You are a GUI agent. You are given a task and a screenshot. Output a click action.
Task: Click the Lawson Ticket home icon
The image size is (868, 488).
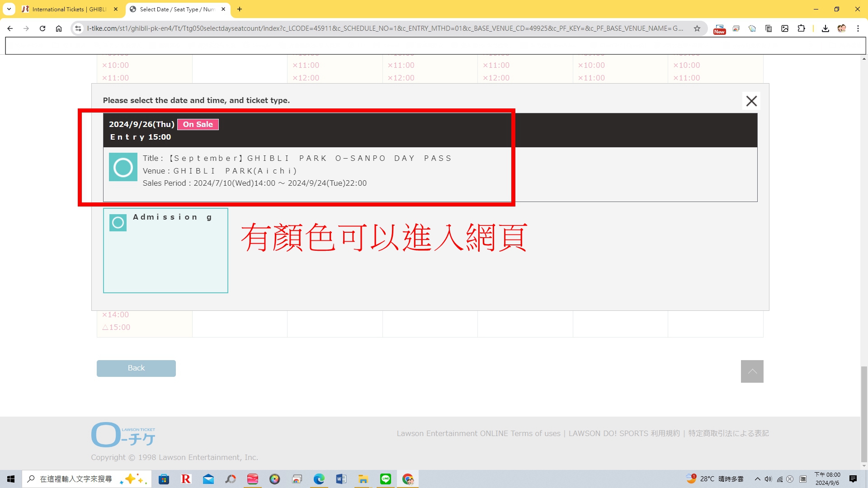(123, 435)
